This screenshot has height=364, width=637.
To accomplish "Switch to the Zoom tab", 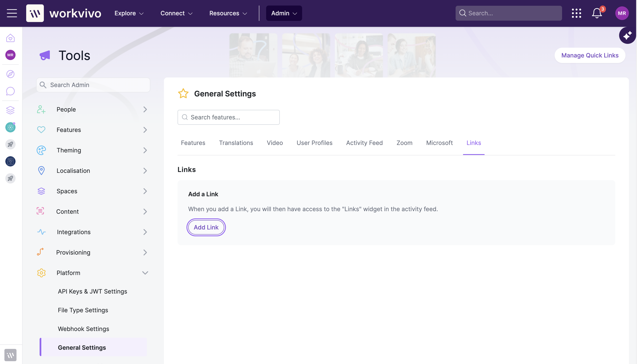I will (x=404, y=143).
